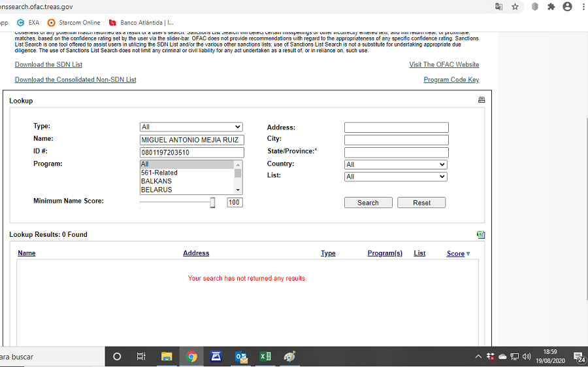Image resolution: width=588 pixels, height=367 pixels.
Task: Expand the List dropdown
Action: click(395, 177)
